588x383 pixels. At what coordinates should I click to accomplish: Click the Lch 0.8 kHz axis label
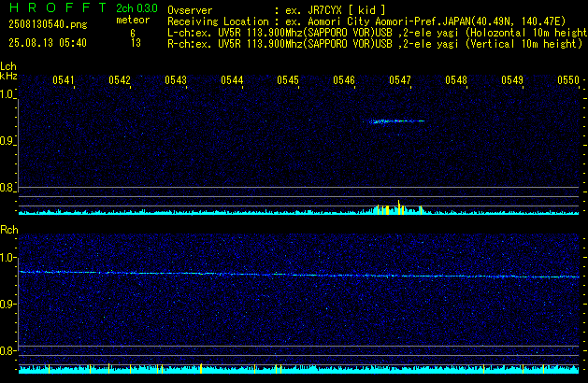click(7, 188)
